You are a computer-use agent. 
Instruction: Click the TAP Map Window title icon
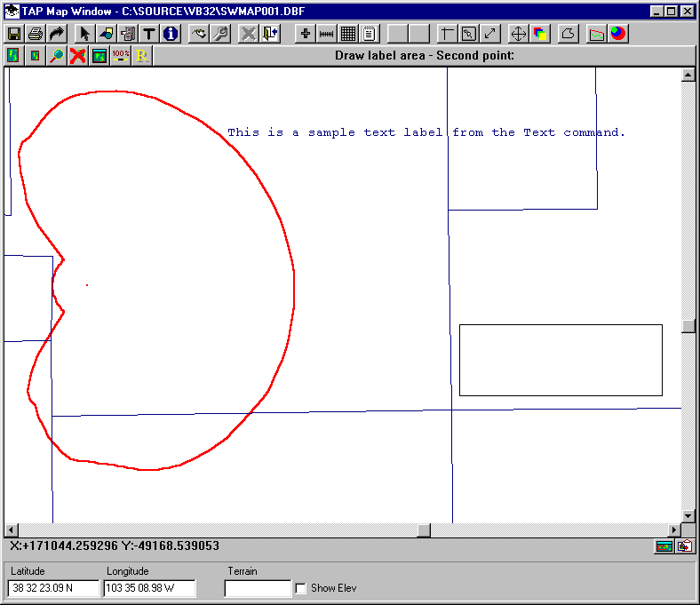[12, 12]
